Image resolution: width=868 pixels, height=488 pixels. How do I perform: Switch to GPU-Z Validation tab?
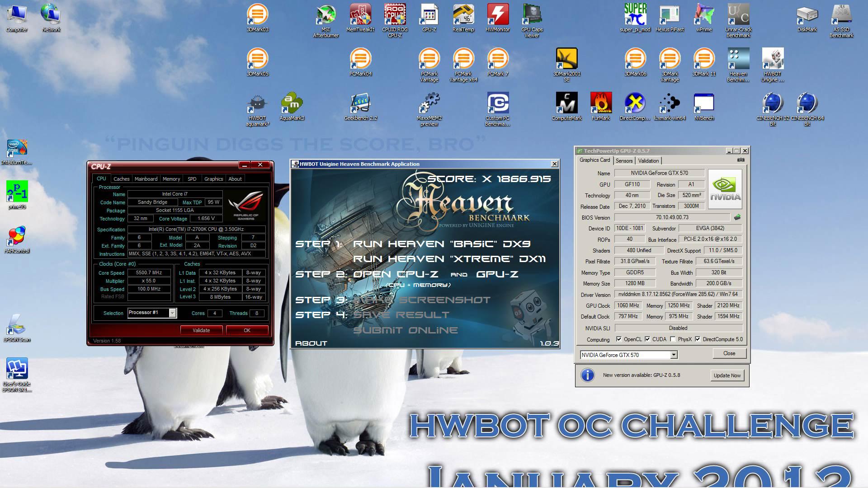[x=648, y=161]
